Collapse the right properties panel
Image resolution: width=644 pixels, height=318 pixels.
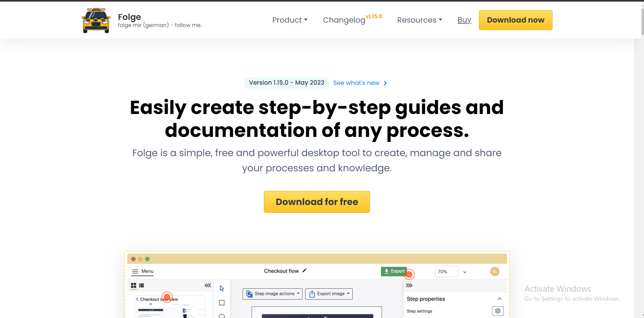pyautogui.click(x=409, y=285)
